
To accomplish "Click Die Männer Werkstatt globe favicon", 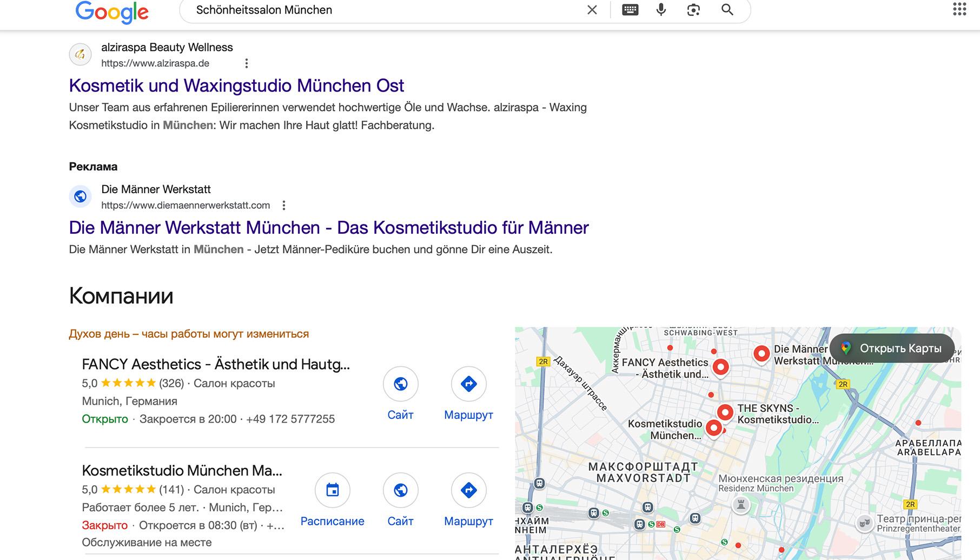I will pos(80,196).
